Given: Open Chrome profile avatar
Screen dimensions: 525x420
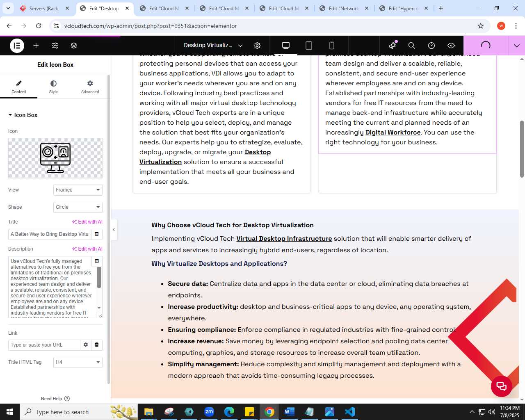Looking at the screenshot, I should click(501, 26).
